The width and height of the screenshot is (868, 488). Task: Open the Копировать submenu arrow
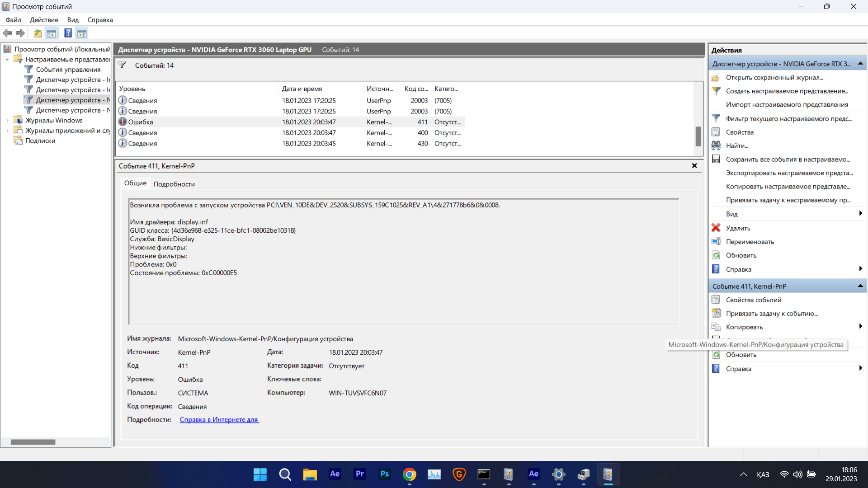click(860, 326)
